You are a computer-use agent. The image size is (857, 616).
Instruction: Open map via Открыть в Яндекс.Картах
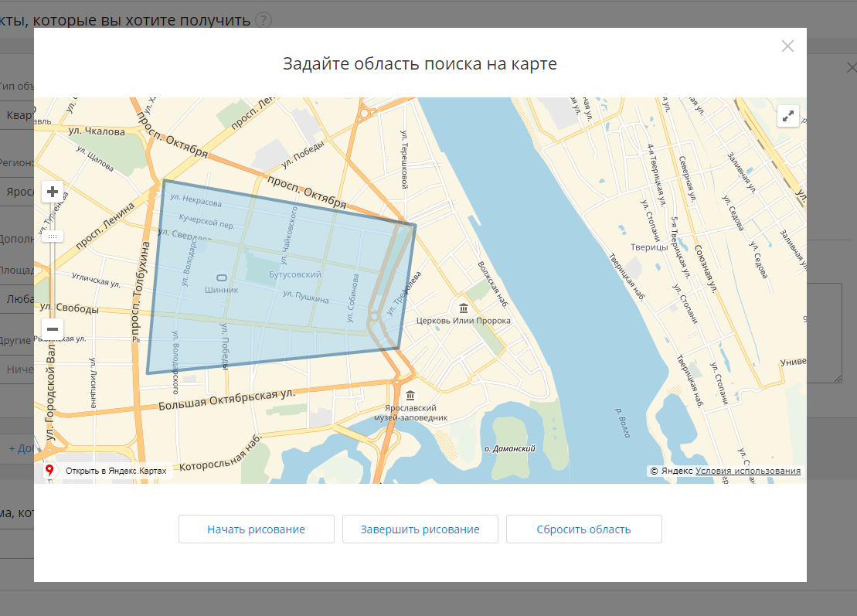coord(115,471)
